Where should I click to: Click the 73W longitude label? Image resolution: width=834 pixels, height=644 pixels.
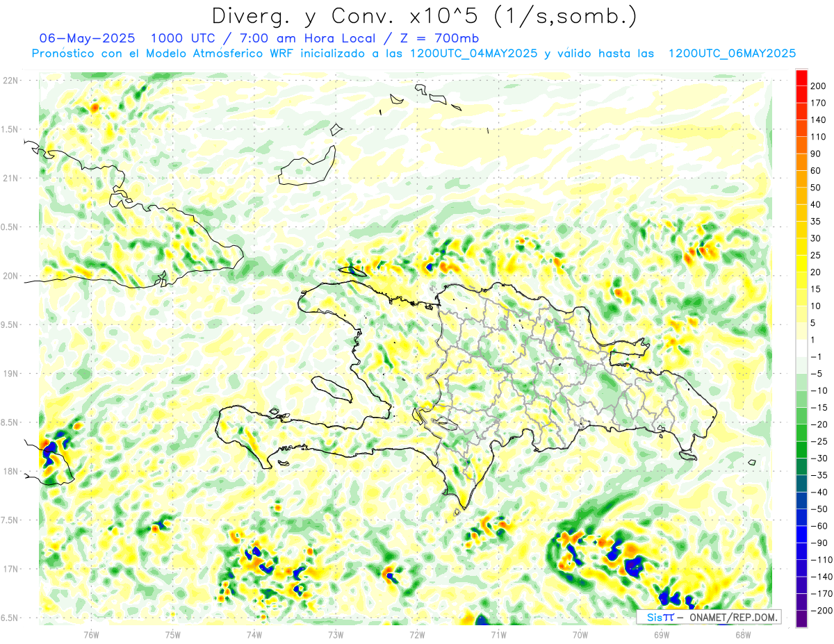coord(336,634)
